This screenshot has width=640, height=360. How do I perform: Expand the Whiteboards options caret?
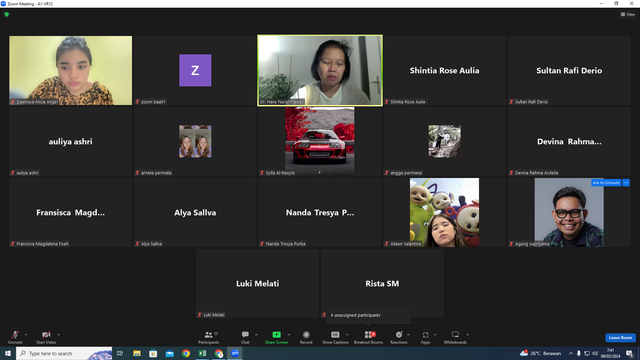[x=468, y=335]
